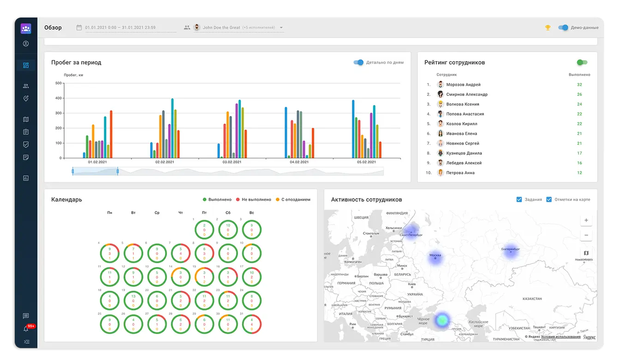Select the dashboard overview sidebar icon
This screenshot has height=364, width=618.
coord(26,65)
